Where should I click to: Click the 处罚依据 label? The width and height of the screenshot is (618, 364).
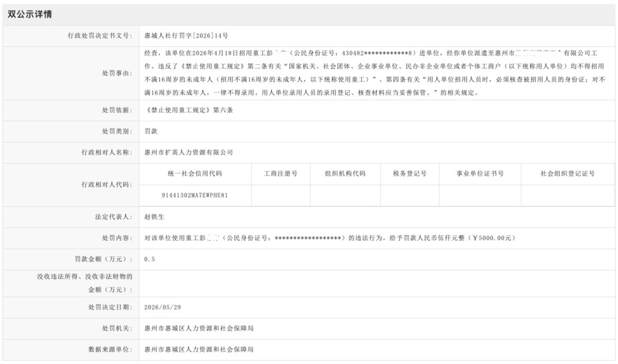tap(117, 110)
